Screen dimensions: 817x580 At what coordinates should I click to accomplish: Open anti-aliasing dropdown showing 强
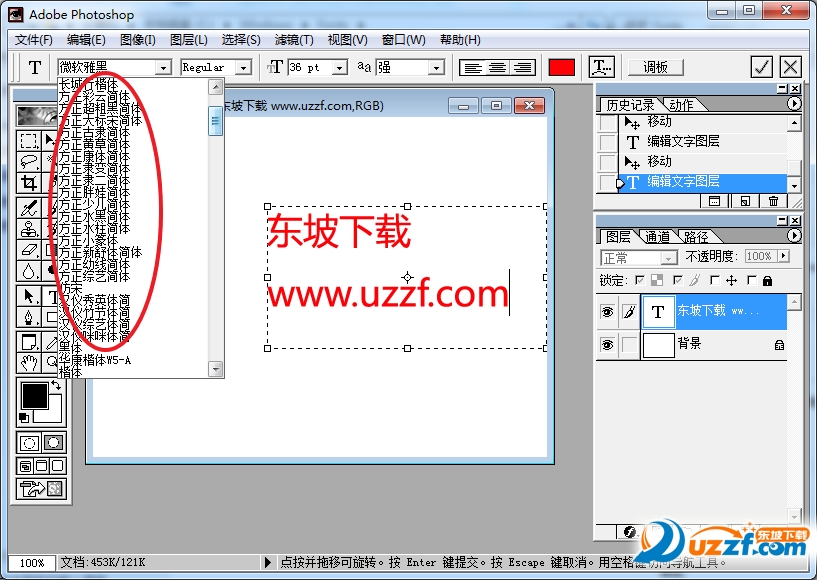coord(436,67)
